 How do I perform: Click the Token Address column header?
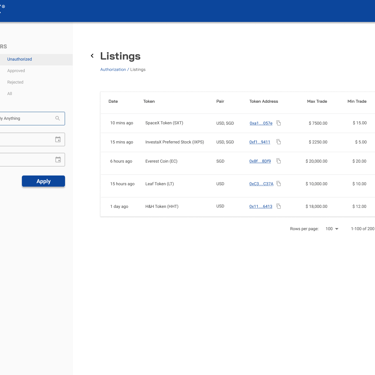(x=264, y=101)
